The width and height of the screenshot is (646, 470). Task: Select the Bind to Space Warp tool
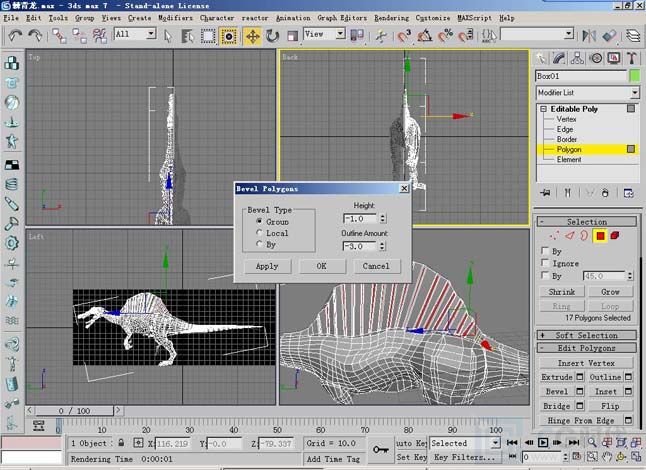click(x=100, y=36)
